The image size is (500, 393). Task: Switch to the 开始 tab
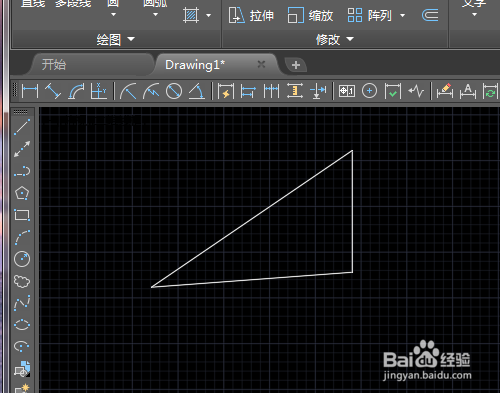tap(54, 64)
